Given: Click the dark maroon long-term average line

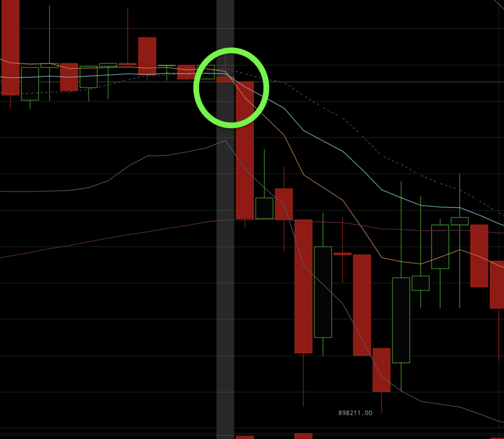Looking at the screenshot, I should coord(128,235).
